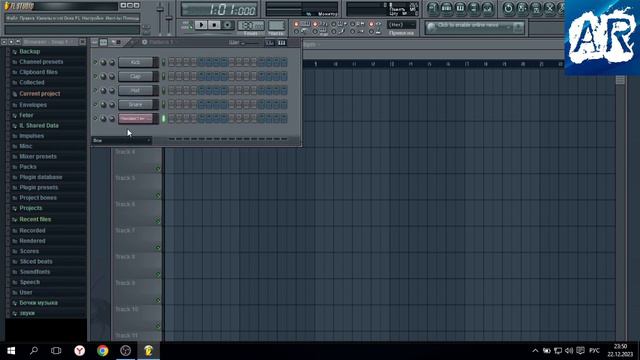
Task: Open the РУС input language indicator
Action: click(x=594, y=351)
